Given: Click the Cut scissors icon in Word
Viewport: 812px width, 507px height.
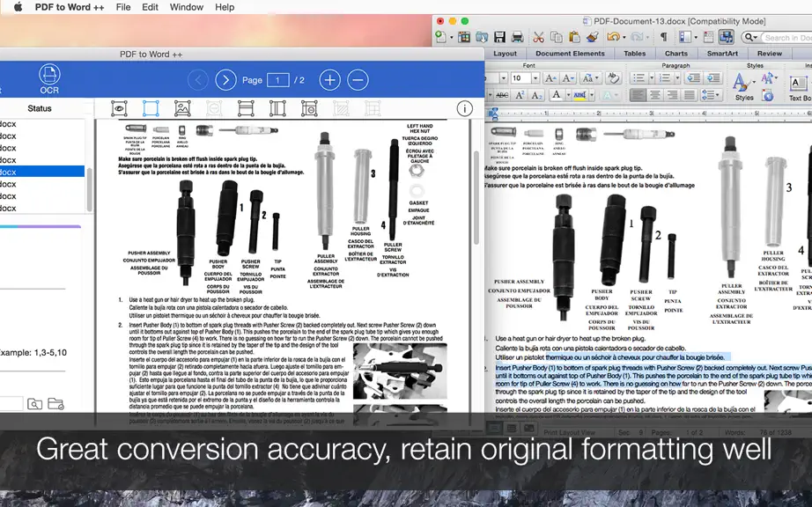Looking at the screenshot, I should point(539,37).
